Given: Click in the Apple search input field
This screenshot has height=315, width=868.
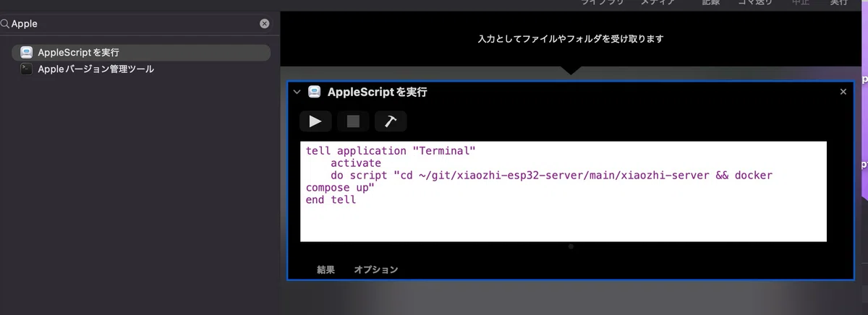Looking at the screenshot, I should pyautogui.click(x=135, y=23).
